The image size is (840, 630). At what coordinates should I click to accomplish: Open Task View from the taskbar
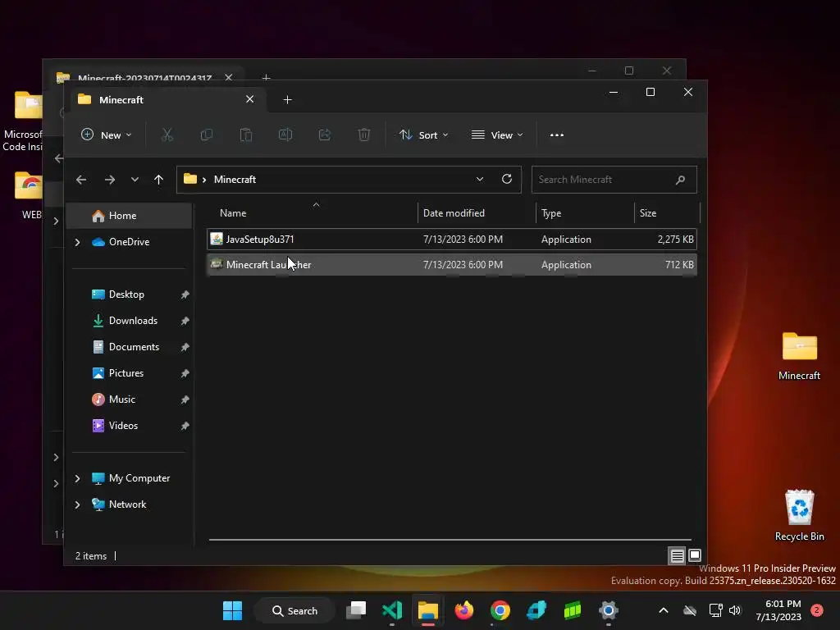click(x=356, y=610)
